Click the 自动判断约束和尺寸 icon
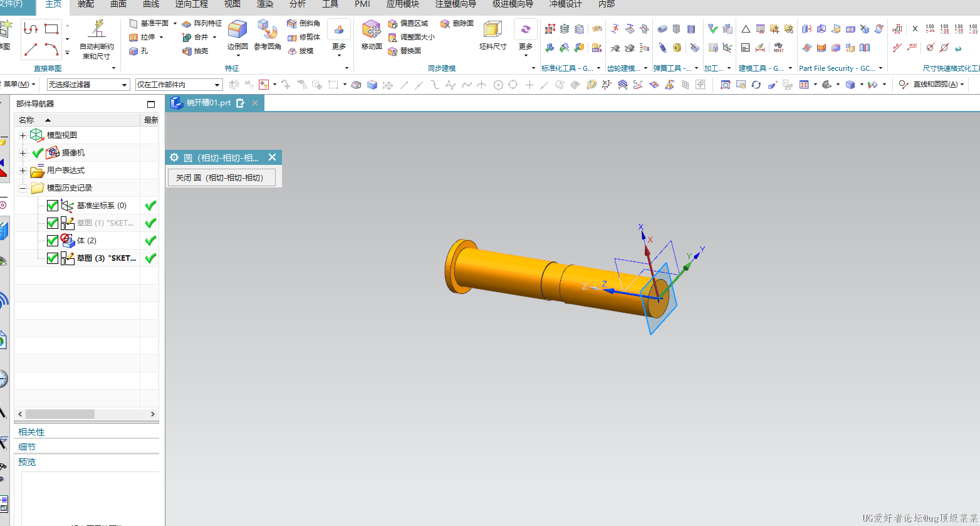980x526 pixels. pos(97,29)
